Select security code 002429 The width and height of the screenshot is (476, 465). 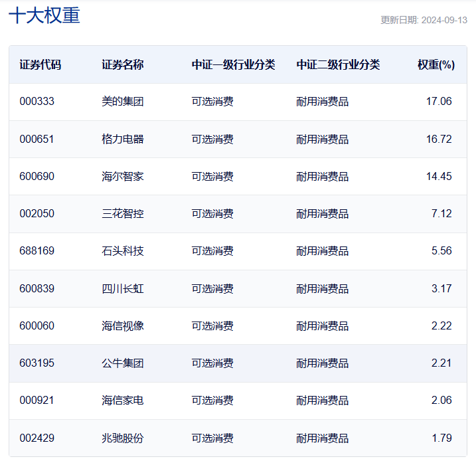click(37, 438)
